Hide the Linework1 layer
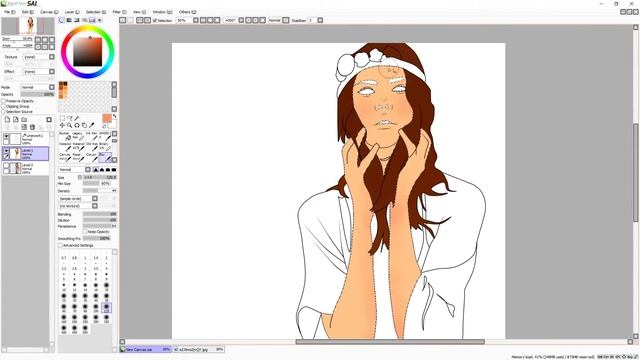The image size is (640, 360). 6,136
